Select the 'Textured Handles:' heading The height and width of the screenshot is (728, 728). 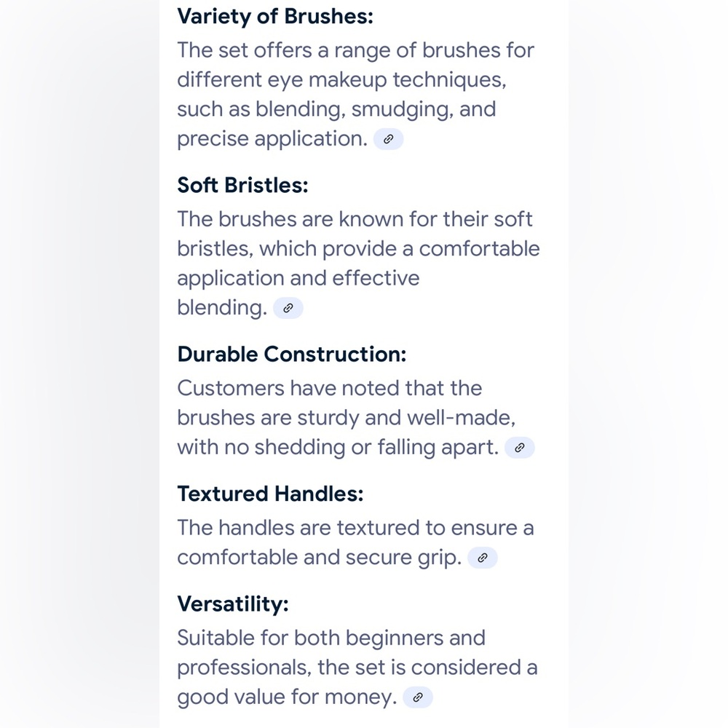point(270,494)
